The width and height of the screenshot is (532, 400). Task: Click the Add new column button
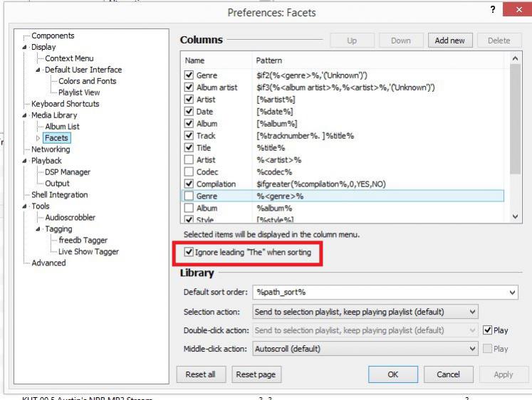(449, 41)
